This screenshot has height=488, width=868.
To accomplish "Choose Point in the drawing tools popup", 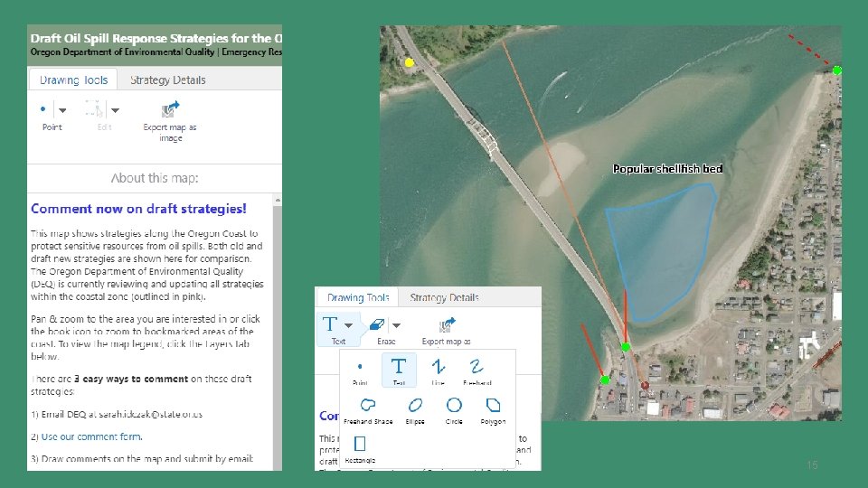I will [360, 371].
